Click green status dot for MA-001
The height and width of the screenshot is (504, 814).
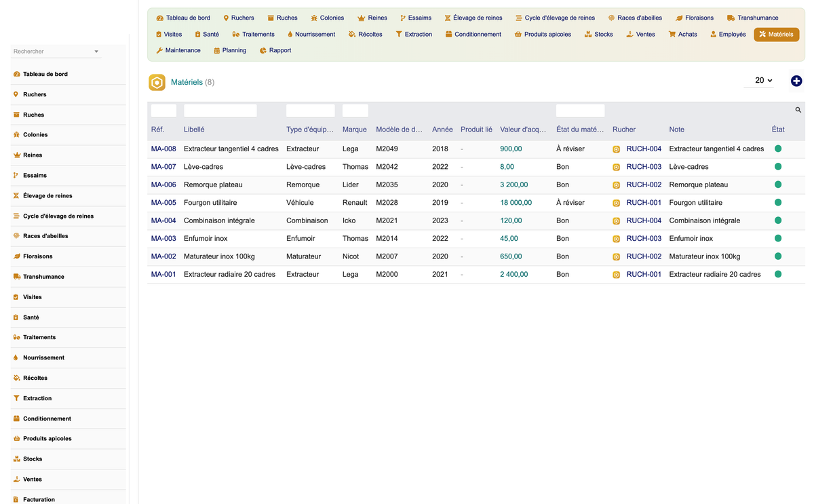click(778, 274)
